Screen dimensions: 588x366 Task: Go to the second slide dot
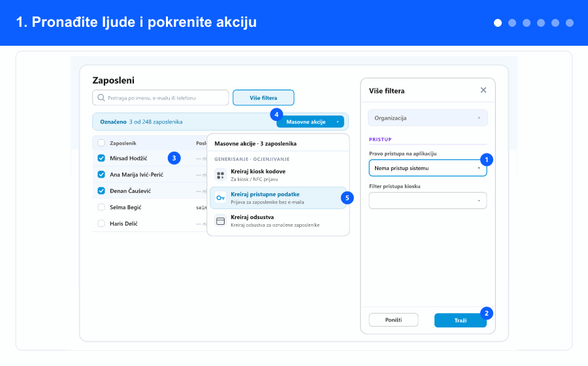[x=512, y=23]
